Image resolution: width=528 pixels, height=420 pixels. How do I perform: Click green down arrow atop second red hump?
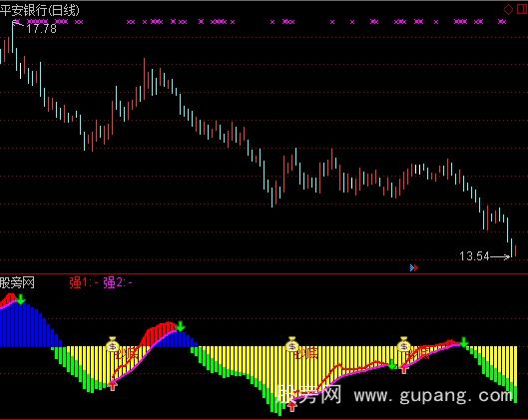[181, 326]
